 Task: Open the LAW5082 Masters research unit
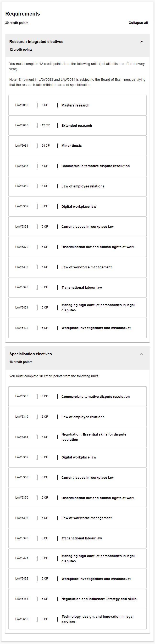click(77, 105)
